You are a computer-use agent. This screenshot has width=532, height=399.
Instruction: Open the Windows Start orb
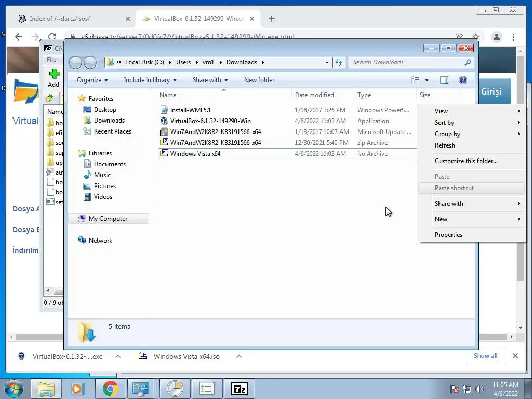(14, 389)
